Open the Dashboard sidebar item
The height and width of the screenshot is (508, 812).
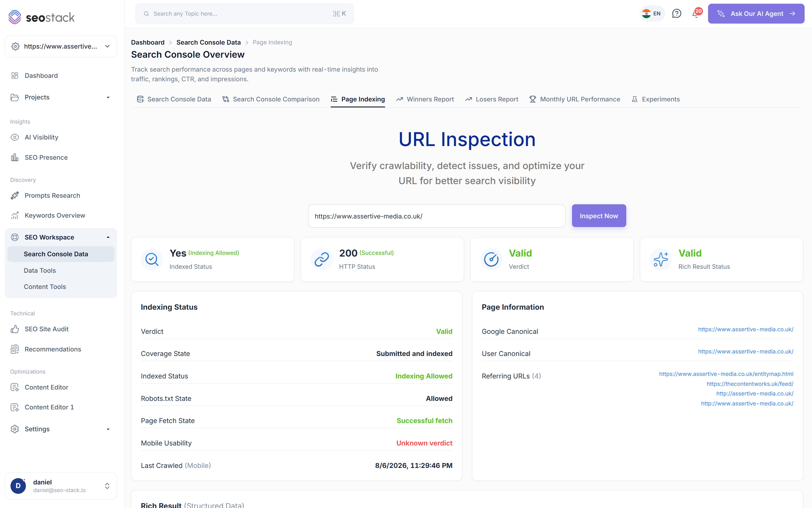61,76
